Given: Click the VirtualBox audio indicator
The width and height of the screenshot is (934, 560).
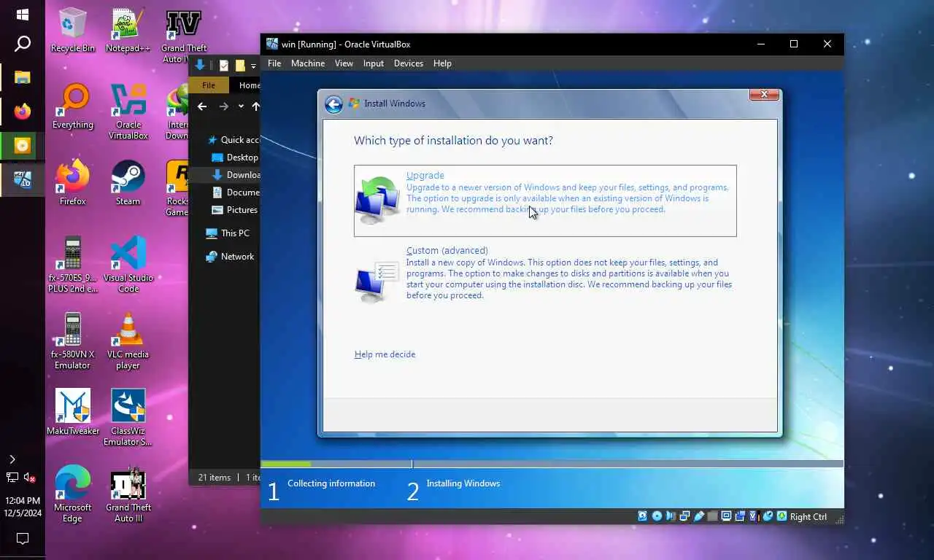Looking at the screenshot, I should [x=671, y=516].
